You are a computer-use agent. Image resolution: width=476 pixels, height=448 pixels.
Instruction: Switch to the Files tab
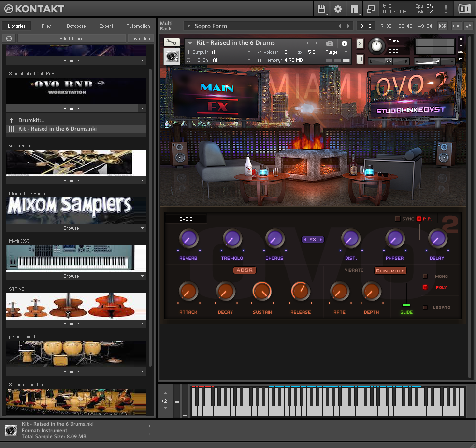click(46, 26)
